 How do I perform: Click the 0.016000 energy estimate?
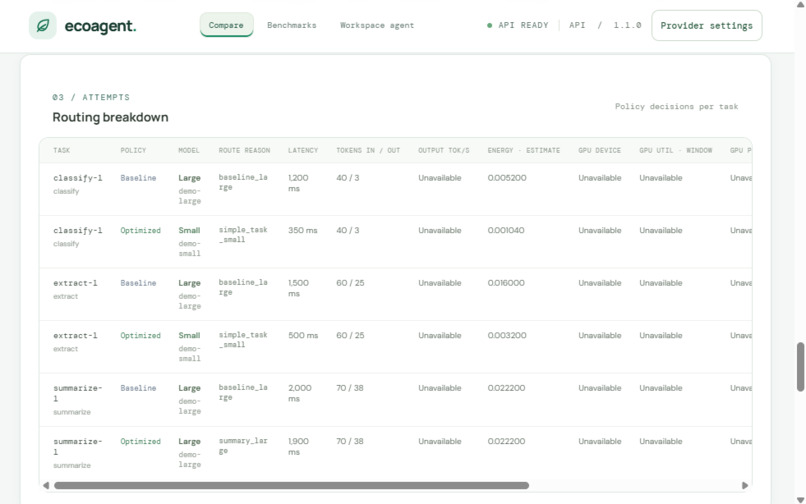[506, 283]
